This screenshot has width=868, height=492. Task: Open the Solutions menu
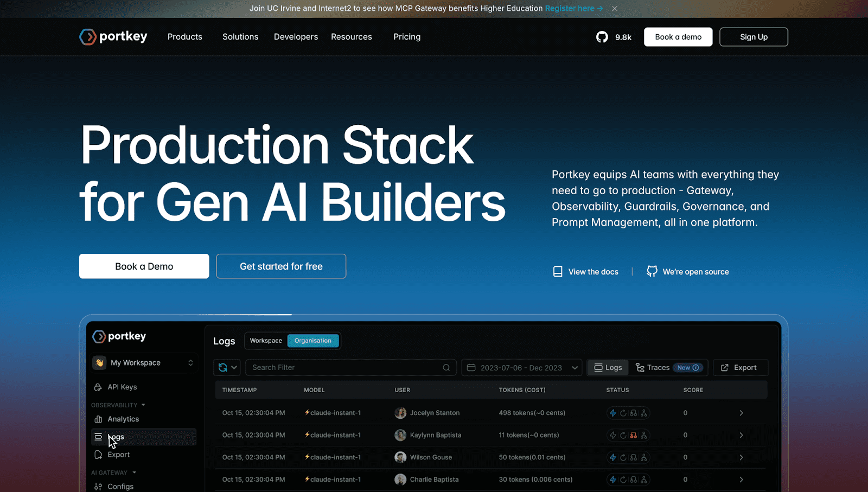click(x=240, y=37)
